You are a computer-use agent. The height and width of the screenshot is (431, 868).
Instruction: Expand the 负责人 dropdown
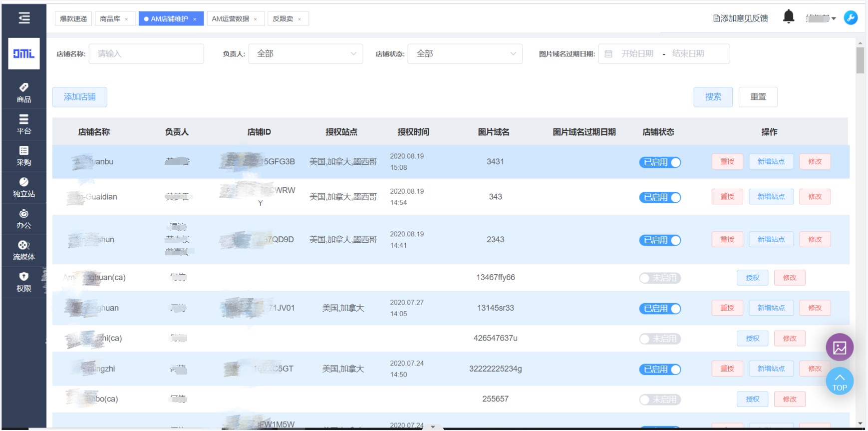[305, 54]
